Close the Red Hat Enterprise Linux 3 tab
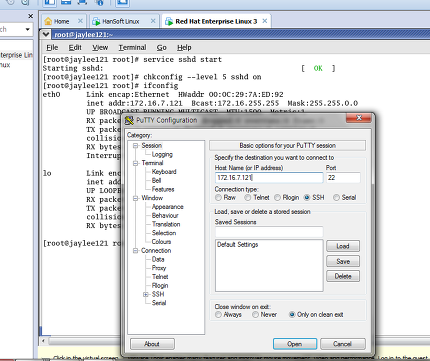Screen dimensions: 430x361 pos(265,21)
